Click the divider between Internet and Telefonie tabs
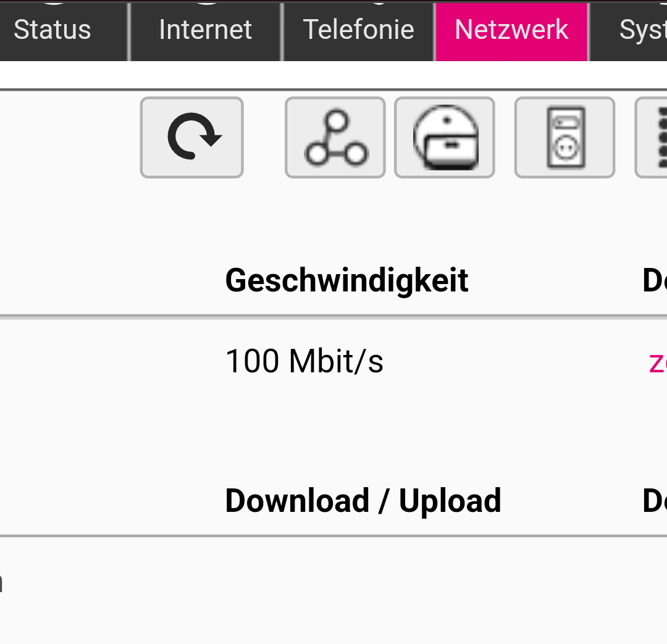 [282, 31]
